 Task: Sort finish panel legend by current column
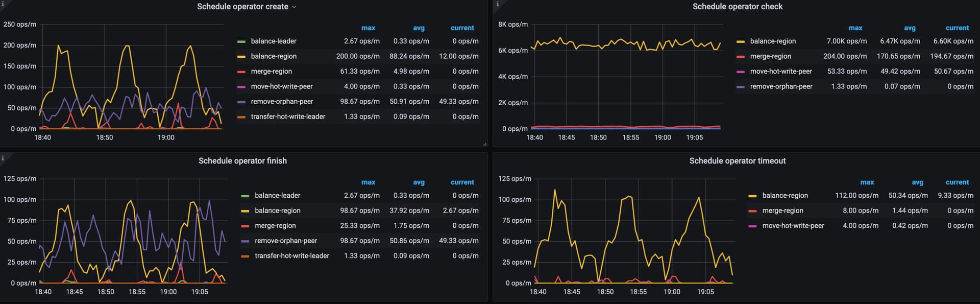(x=462, y=182)
